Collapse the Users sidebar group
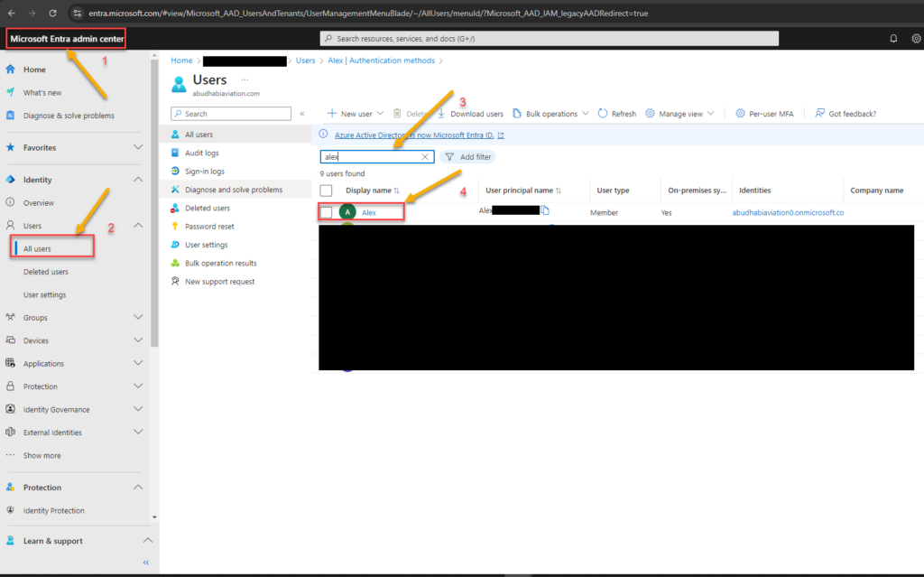 (138, 226)
